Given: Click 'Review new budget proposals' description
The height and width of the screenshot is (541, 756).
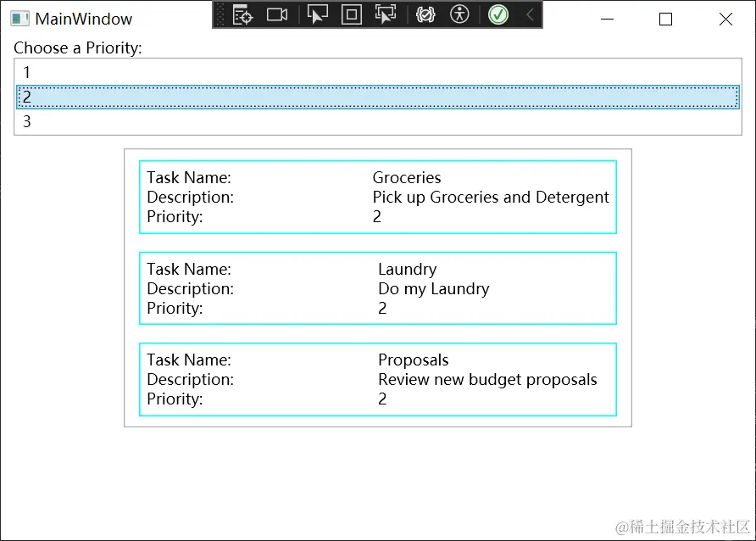Looking at the screenshot, I should pos(487,380).
